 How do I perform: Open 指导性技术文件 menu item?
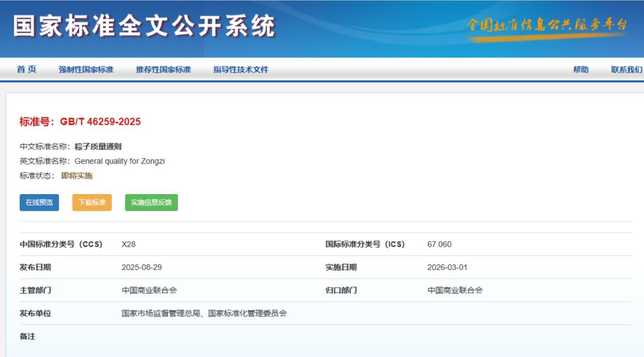tap(240, 70)
